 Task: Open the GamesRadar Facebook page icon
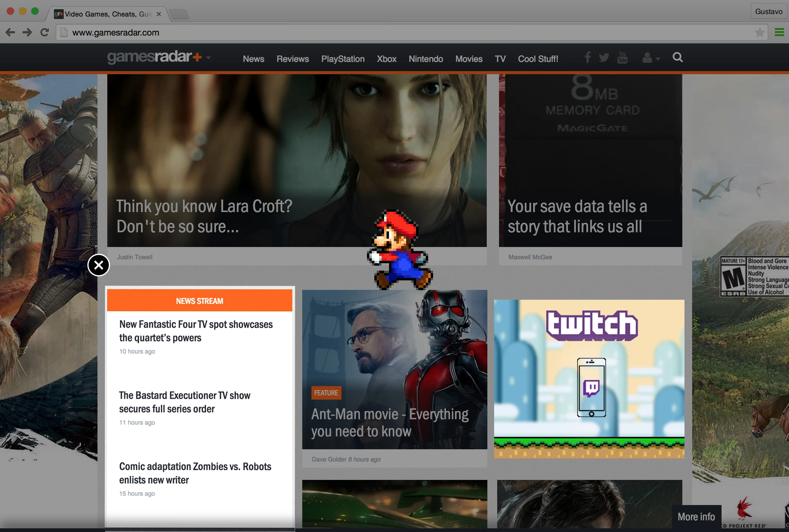click(588, 57)
